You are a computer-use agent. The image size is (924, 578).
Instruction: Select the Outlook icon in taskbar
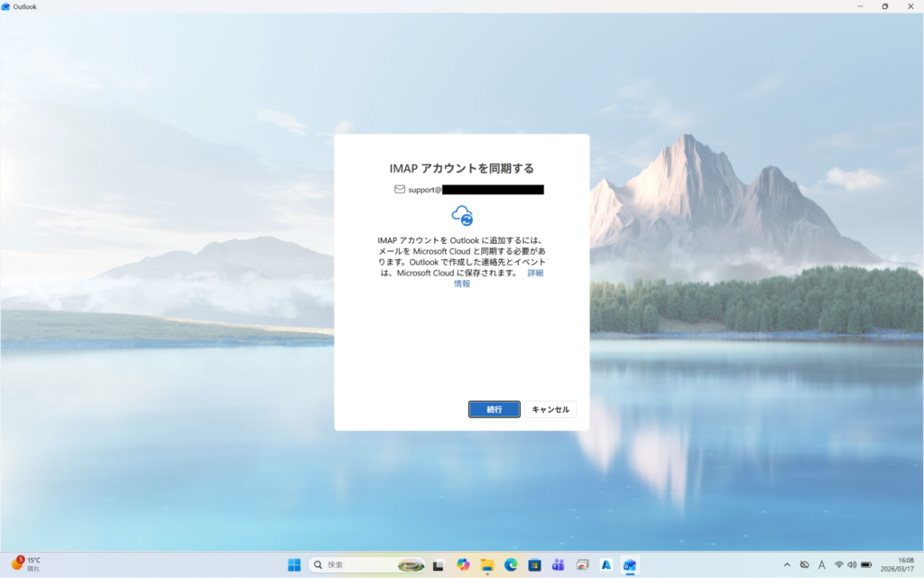coord(630,564)
